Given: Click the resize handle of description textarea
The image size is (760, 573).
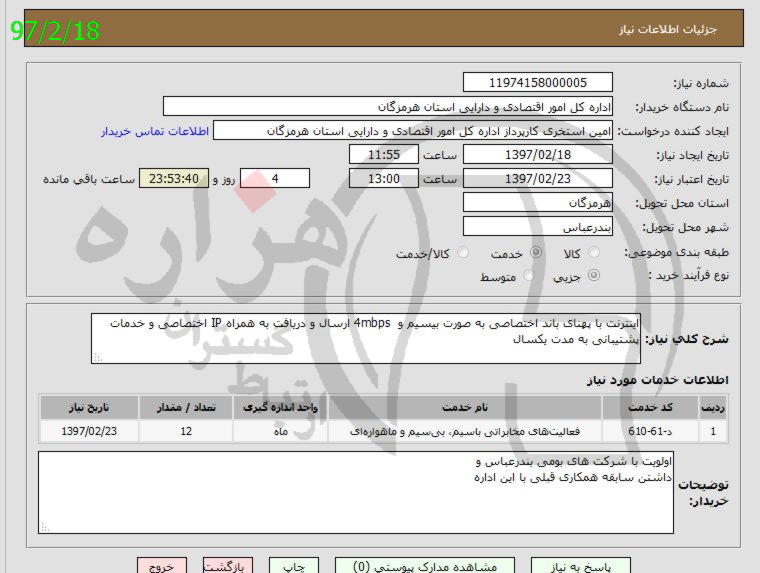Looking at the screenshot, I should coord(97,358).
